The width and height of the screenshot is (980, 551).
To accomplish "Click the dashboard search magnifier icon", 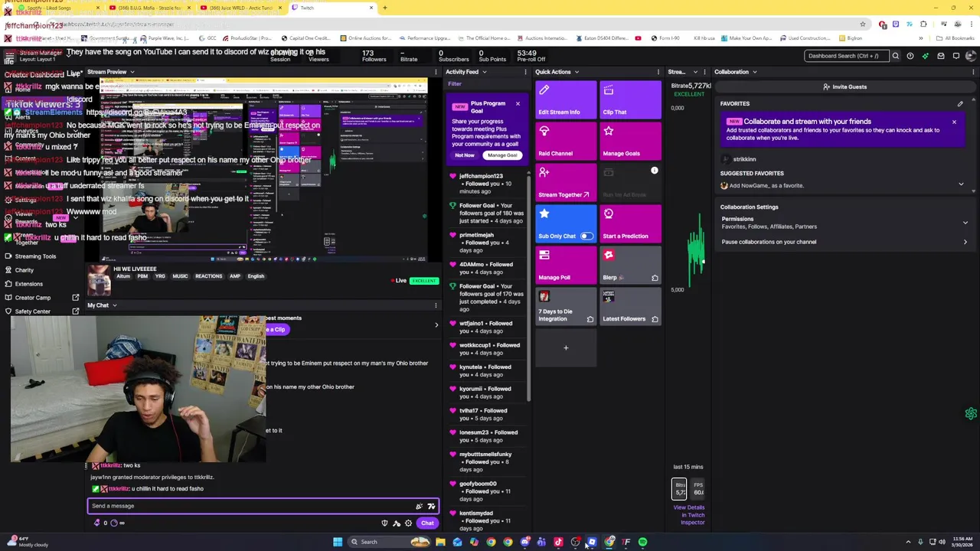I will point(895,56).
